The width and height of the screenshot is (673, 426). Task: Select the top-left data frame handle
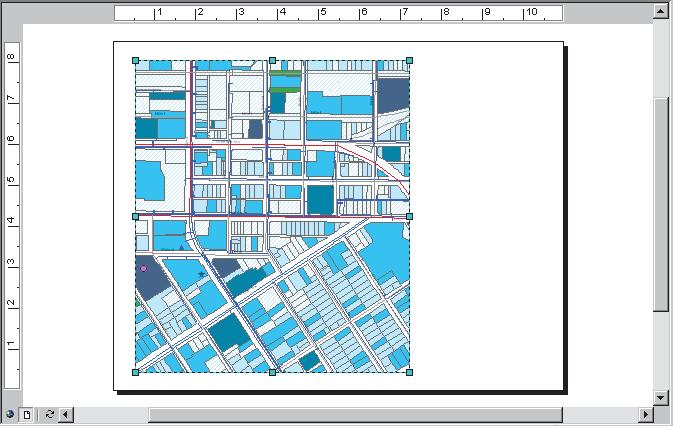[x=136, y=61]
